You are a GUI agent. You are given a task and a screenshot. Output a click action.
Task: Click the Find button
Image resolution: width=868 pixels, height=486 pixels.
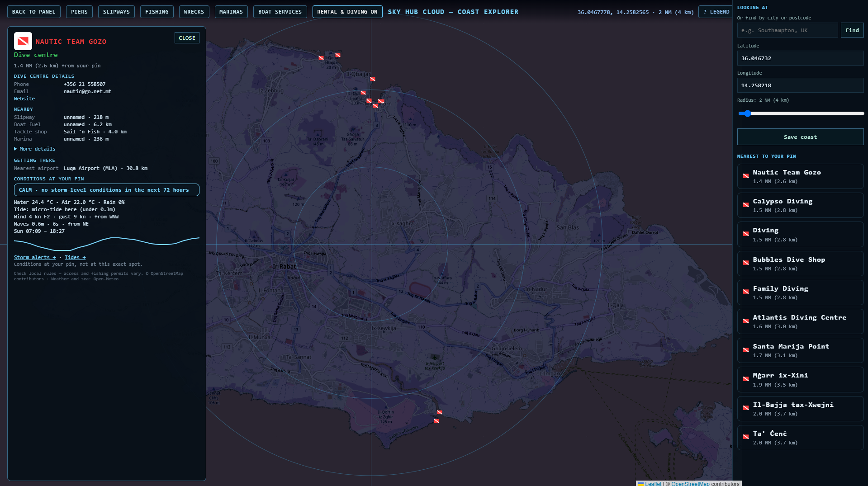pyautogui.click(x=852, y=30)
